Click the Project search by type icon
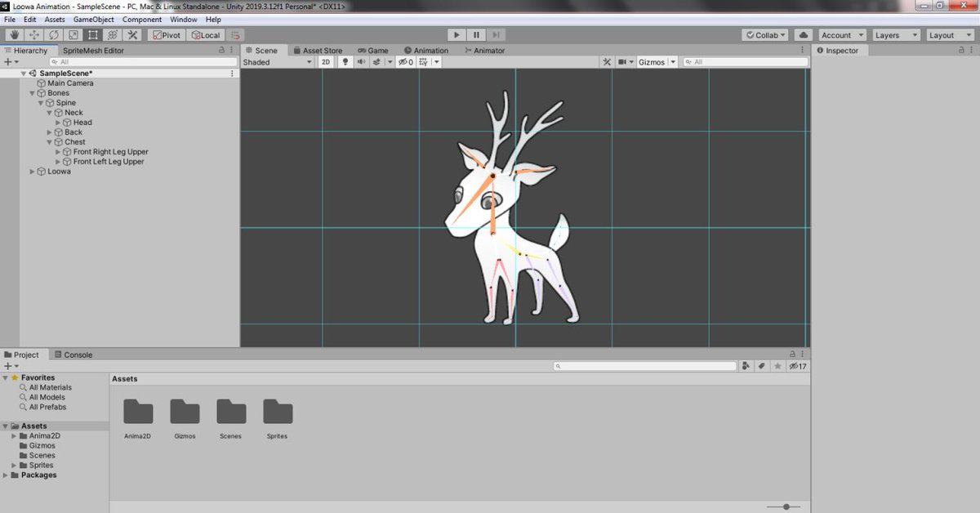The height and width of the screenshot is (513, 980). [746, 366]
